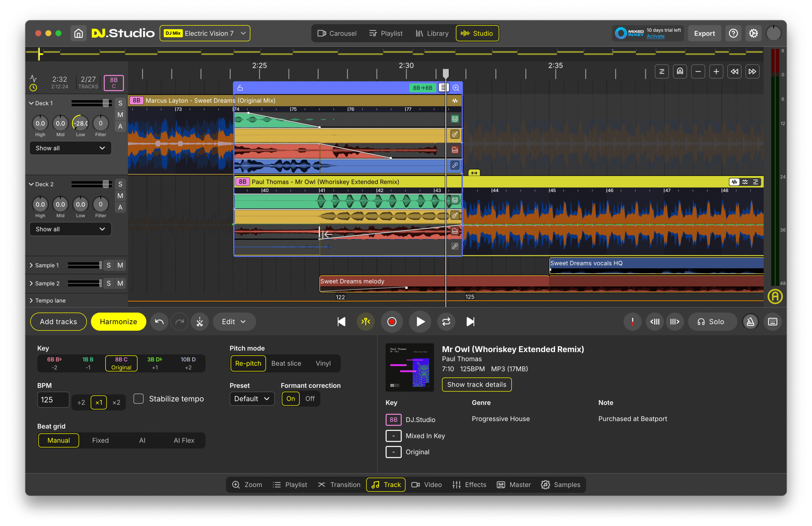Image resolution: width=812 pixels, height=526 pixels.
Task: Open the Preset Default dropdown
Action: 252,399
